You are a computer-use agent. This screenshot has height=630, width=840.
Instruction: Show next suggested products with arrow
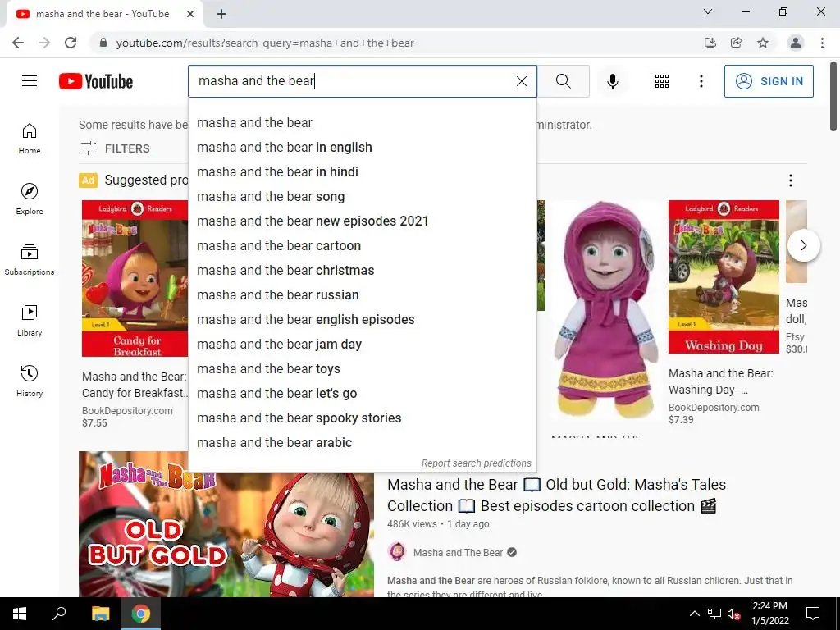coord(803,245)
